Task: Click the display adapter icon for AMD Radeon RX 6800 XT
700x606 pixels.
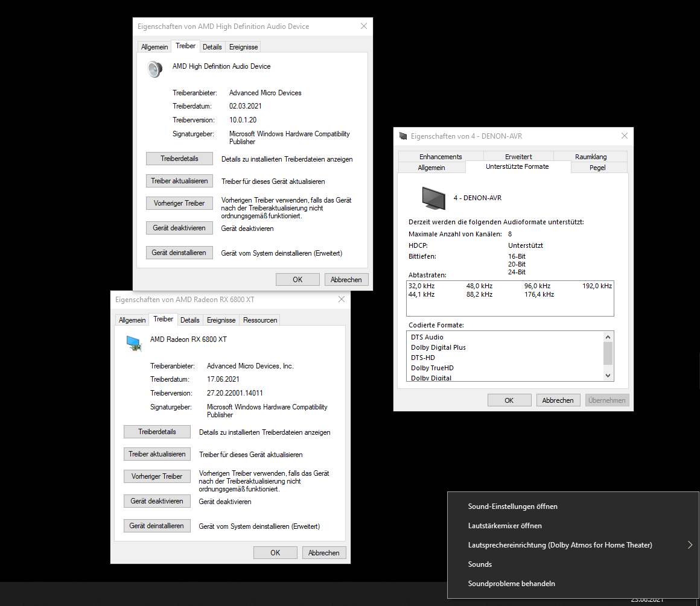Action: (x=133, y=343)
